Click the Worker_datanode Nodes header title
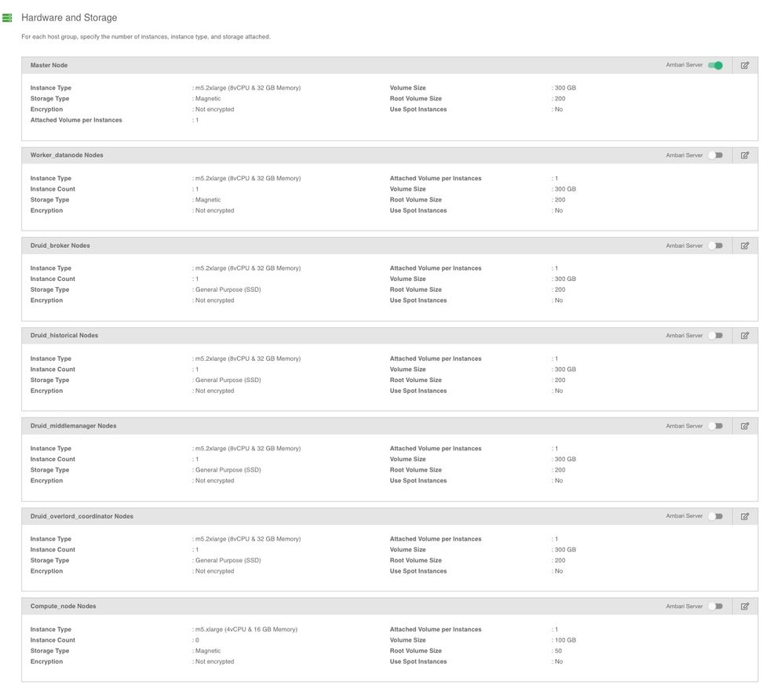 pyautogui.click(x=67, y=155)
